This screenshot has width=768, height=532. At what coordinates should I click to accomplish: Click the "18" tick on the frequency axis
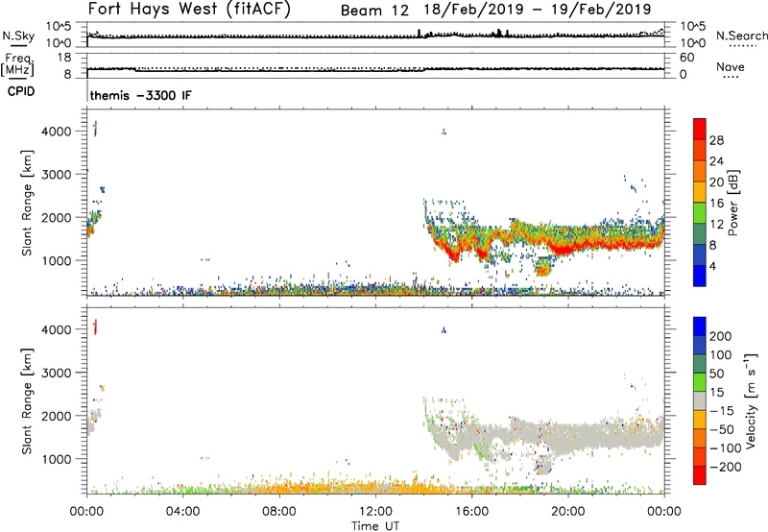coord(64,58)
